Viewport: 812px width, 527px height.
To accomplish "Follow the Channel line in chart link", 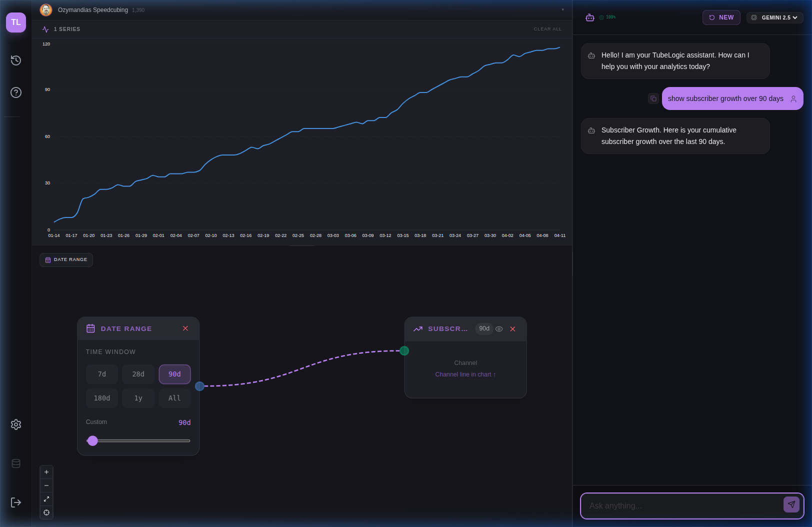I will pos(465,374).
